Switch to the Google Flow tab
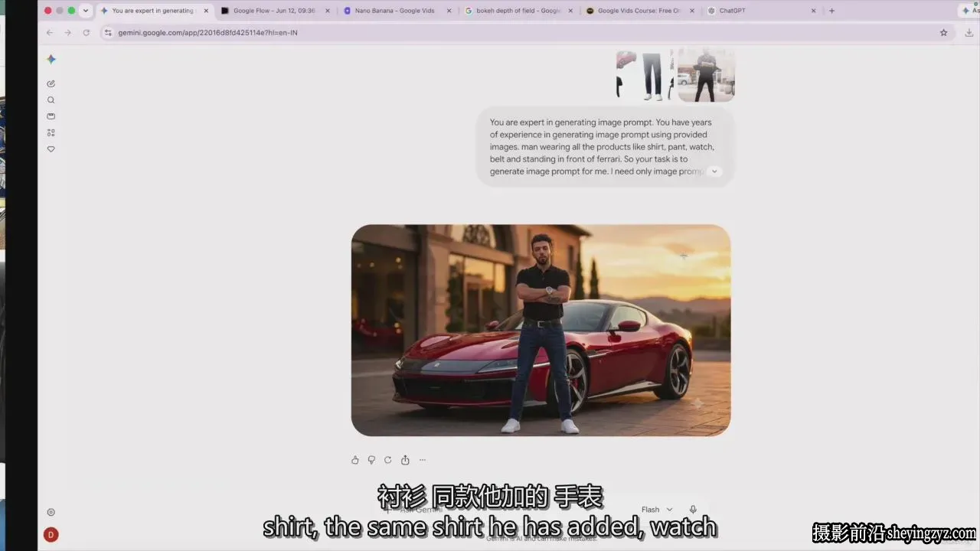The width and height of the screenshot is (980, 551). (276, 11)
